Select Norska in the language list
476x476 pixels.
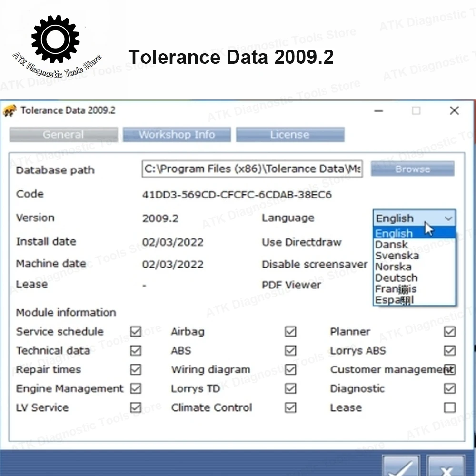tap(415, 267)
